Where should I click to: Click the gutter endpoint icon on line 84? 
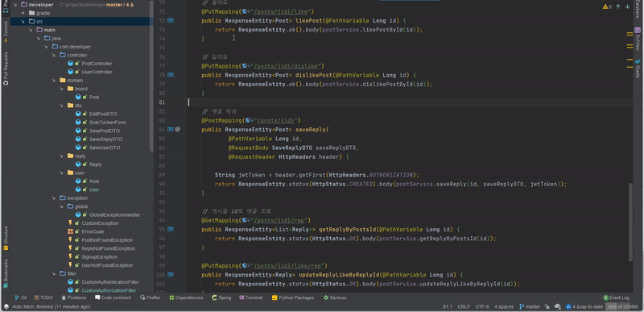click(171, 129)
